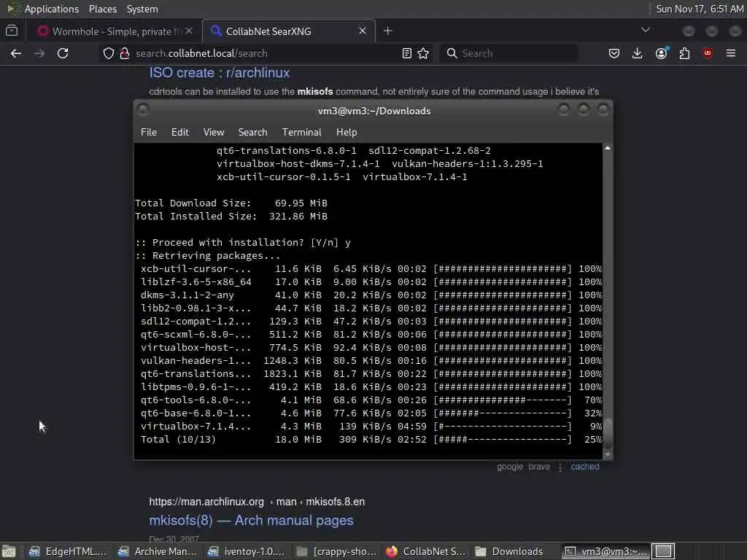Click the show desktop icon in taskbar

point(9,551)
